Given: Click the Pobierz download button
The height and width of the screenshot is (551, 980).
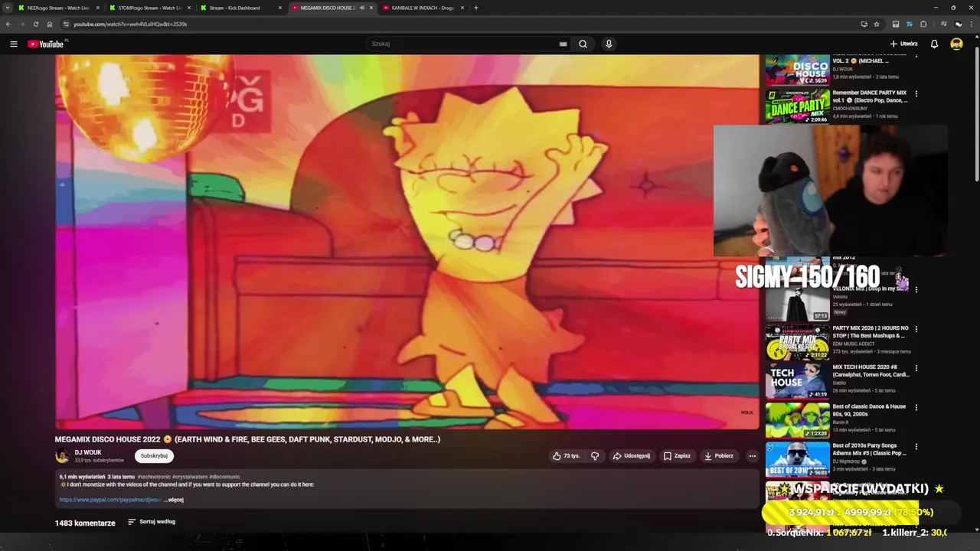Looking at the screenshot, I should [x=719, y=456].
